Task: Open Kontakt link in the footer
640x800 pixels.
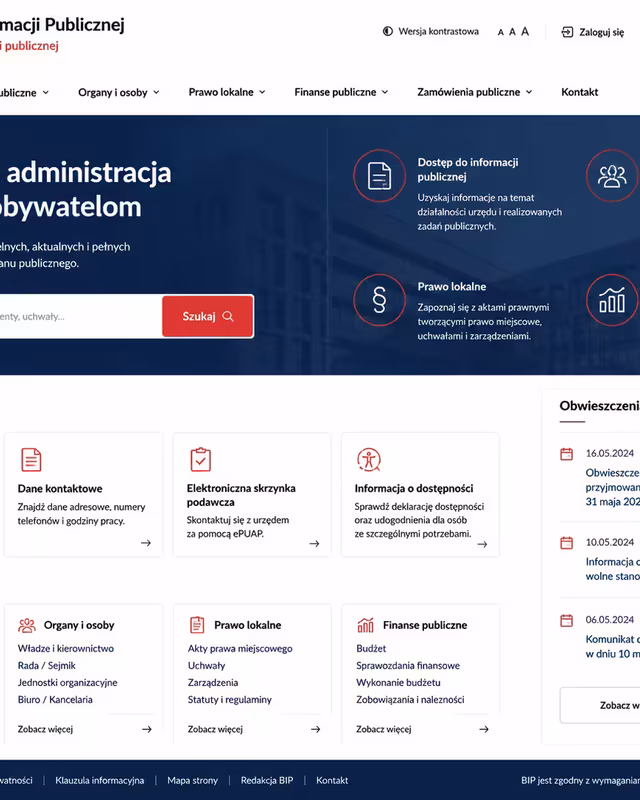Action: [332, 780]
